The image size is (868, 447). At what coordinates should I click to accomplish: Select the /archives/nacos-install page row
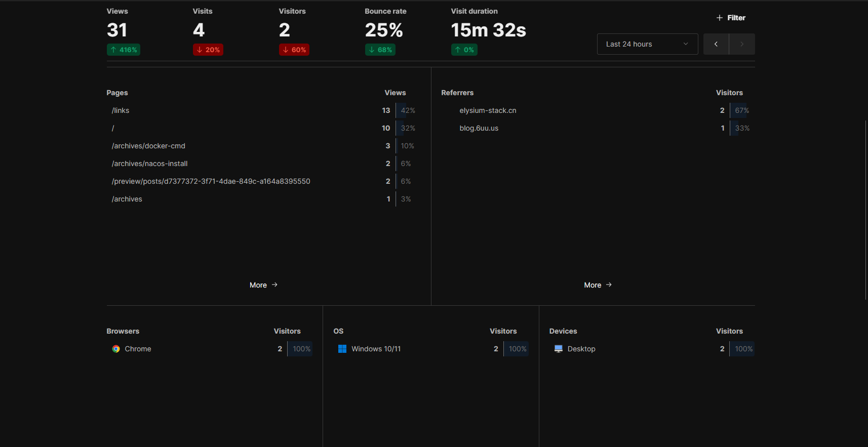tap(149, 164)
